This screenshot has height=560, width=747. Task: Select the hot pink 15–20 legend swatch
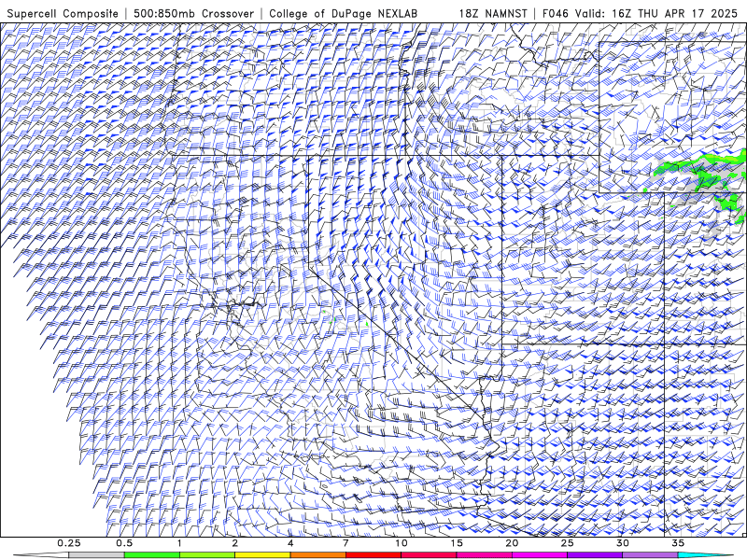pyautogui.click(x=484, y=555)
